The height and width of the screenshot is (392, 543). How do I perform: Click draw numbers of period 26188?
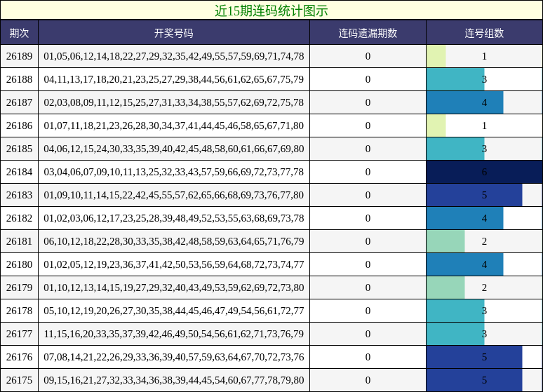point(174,79)
